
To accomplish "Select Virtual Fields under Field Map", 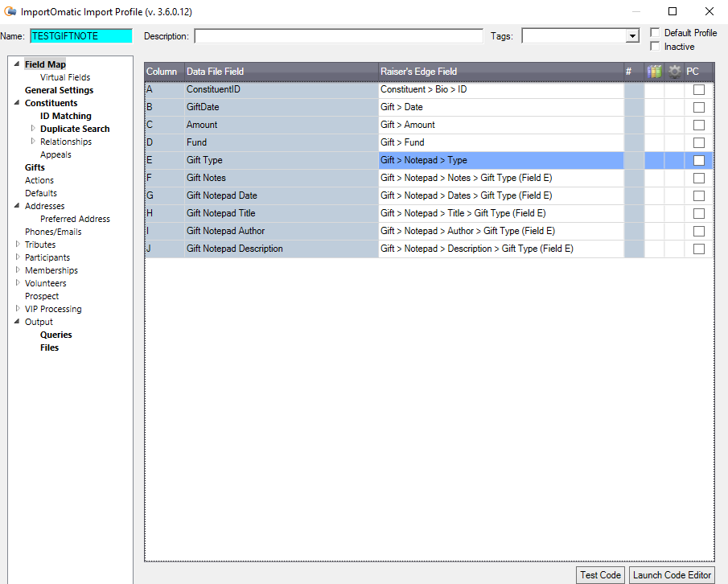I will click(65, 77).
